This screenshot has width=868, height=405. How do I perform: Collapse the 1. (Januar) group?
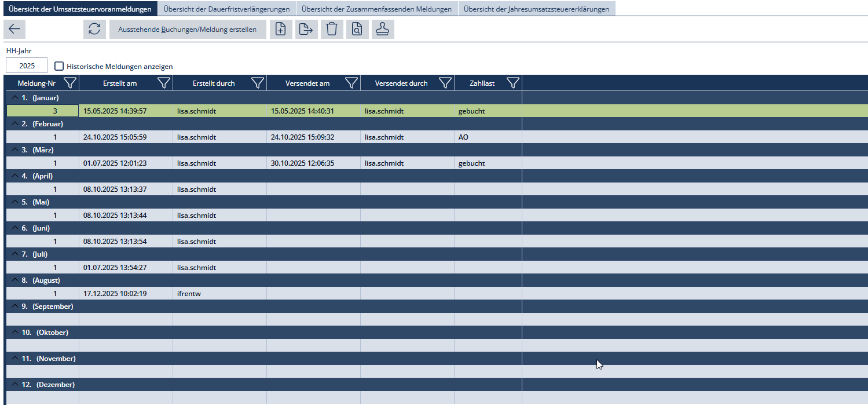point(14,98)
